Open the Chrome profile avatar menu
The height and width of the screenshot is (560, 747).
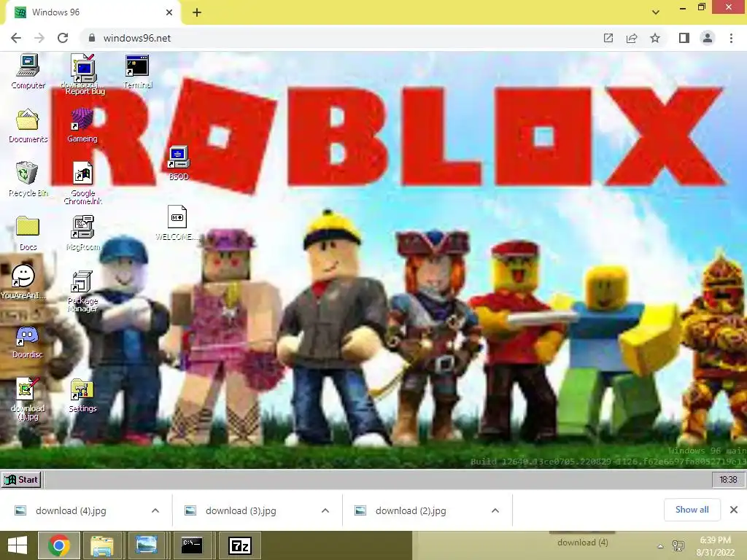click(x=708, y=38)
